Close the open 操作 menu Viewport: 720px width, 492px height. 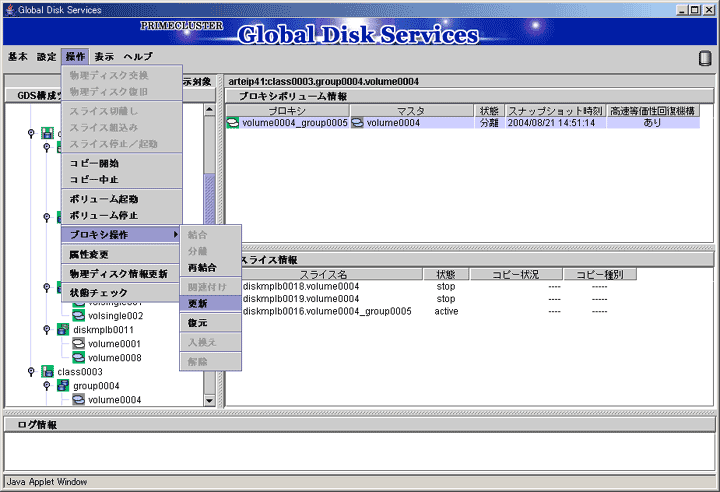pyautogui.click(x=75, y=57)
